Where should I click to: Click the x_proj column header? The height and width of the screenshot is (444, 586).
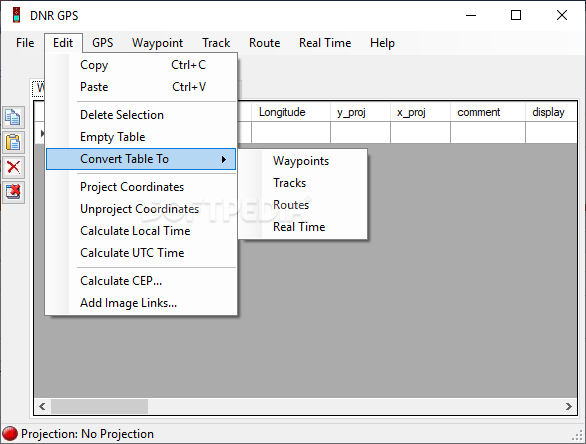click(x=420, y=112)
